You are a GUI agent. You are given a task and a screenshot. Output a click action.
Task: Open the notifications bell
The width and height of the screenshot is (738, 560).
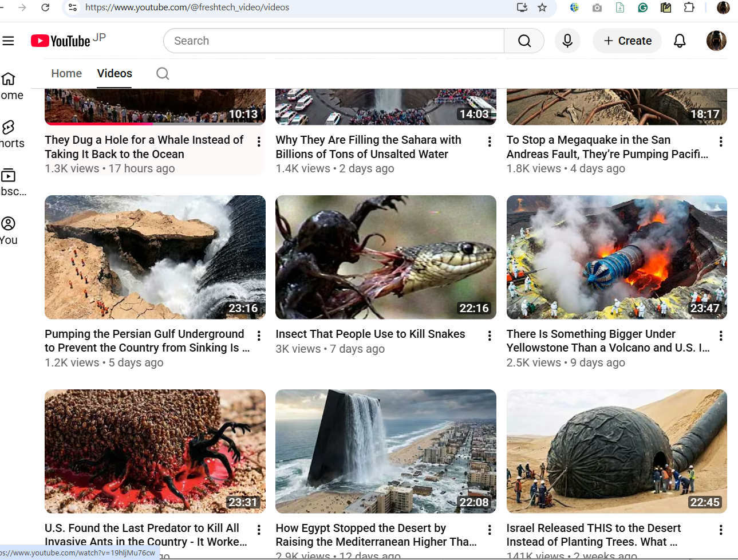click(x=680, y=41)
